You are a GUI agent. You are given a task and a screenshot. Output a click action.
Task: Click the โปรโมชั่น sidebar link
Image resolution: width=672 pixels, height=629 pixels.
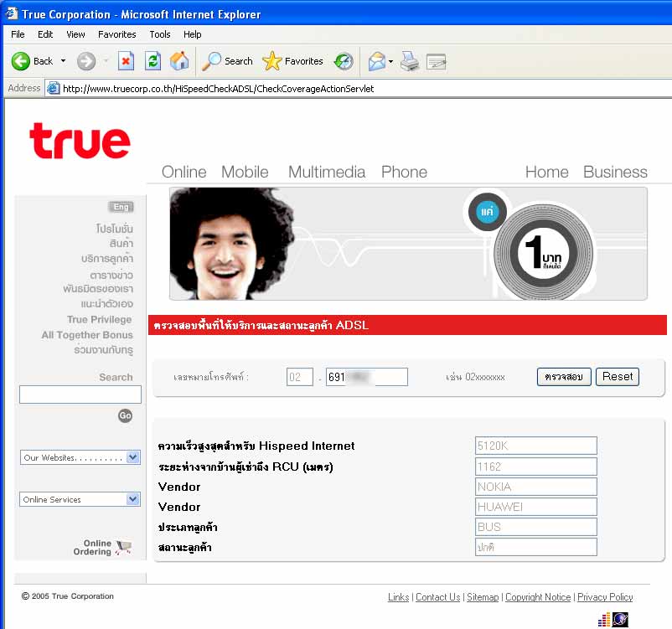(115, 229)
